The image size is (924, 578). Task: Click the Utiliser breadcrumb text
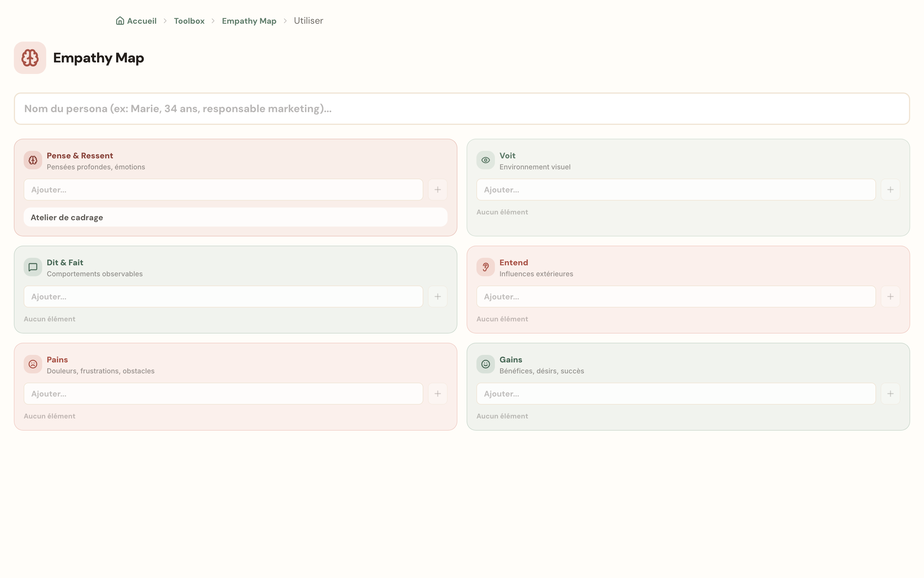tap(308, 21)
